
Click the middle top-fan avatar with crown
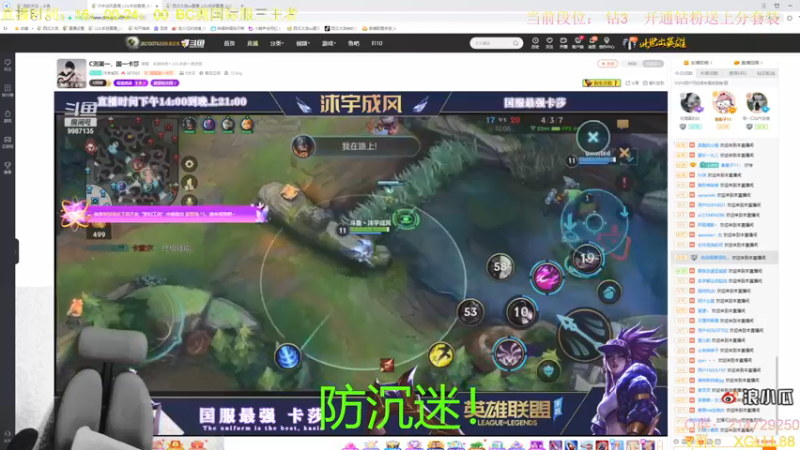pos(724,103)
